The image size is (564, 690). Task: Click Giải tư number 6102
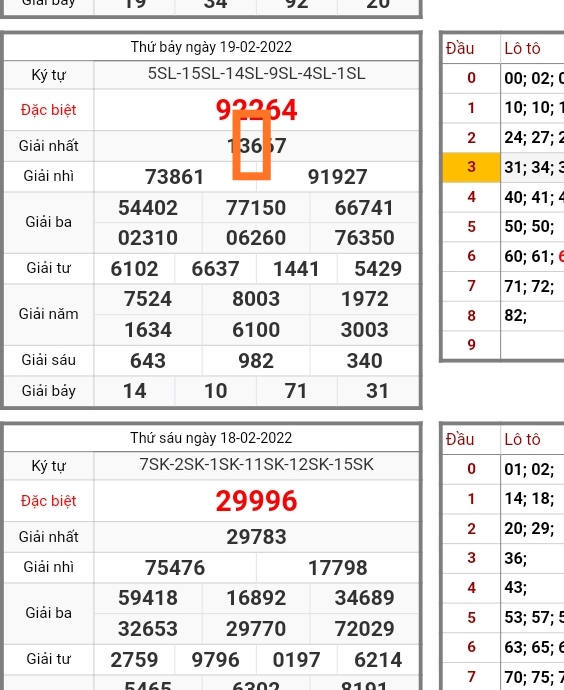(134, 269)
